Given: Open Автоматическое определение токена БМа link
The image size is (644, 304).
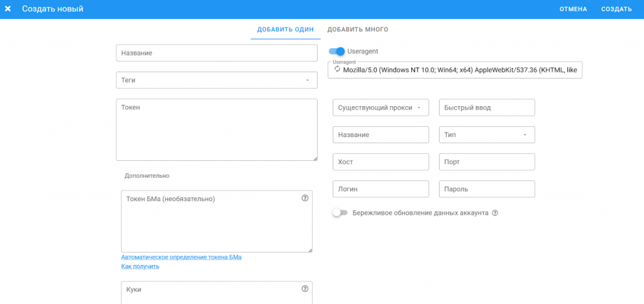Looking at the screenshot, I should (181, 257).
